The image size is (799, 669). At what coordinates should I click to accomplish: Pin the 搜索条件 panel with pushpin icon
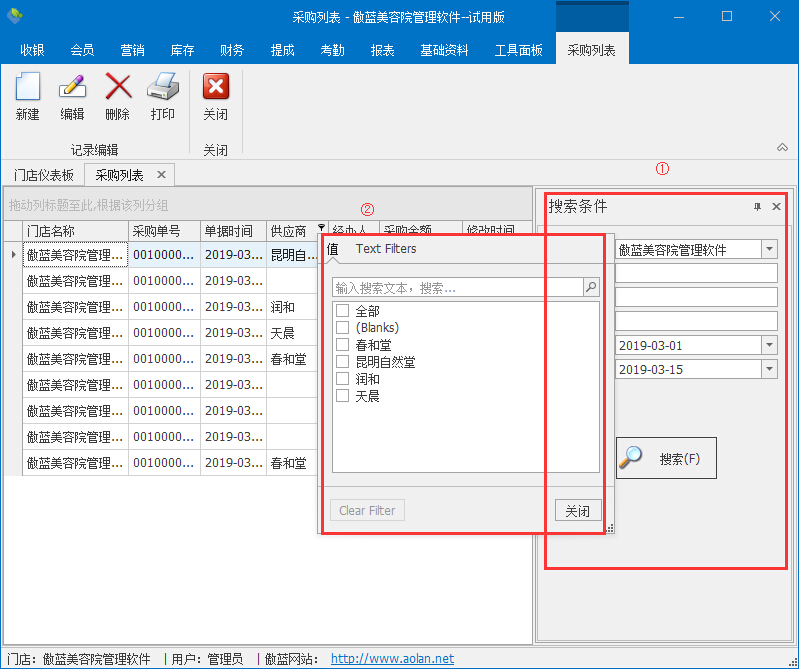[x=757, y=207]
